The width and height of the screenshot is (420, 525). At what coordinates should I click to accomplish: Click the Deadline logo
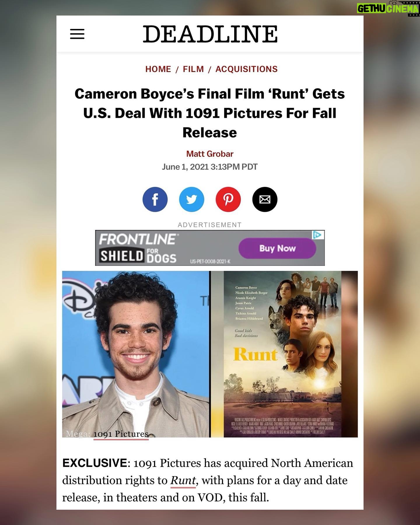[210, 34]
